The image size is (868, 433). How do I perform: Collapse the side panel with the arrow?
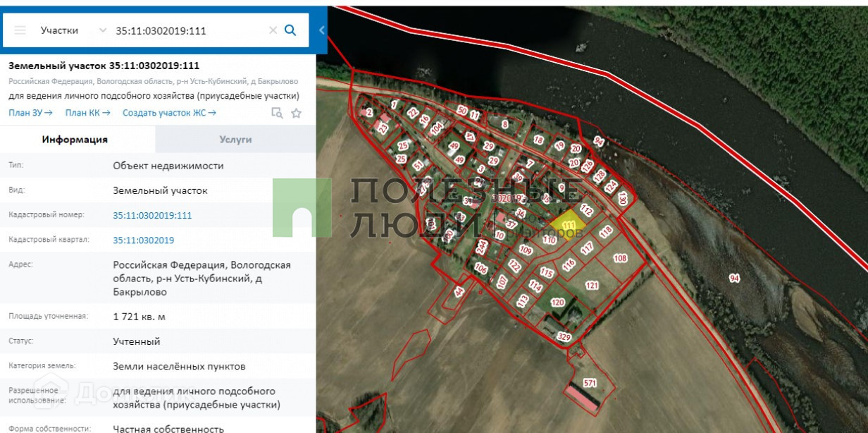pos(322,30)
